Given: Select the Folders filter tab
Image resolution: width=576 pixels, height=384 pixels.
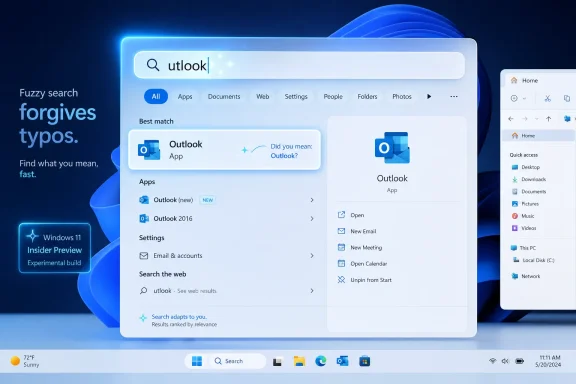Looking at the screenshot, I should pos(367,96).
